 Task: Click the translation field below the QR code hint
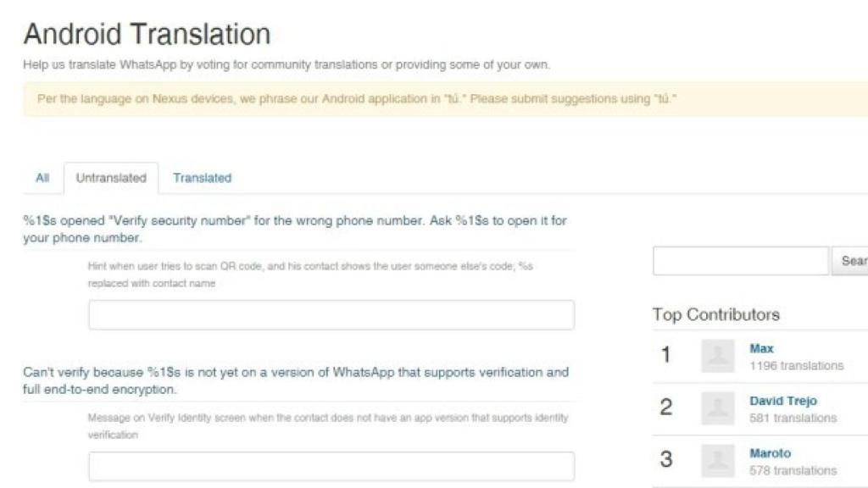330,314
